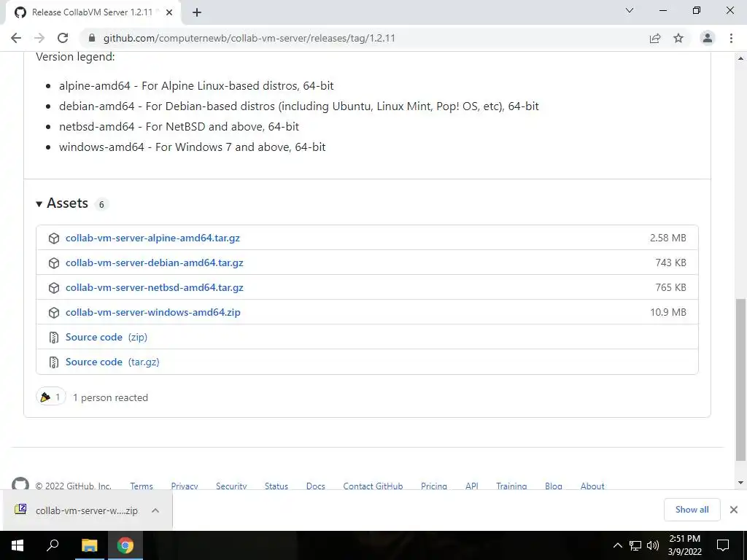Click the Chrome taskbar icon

125,545
